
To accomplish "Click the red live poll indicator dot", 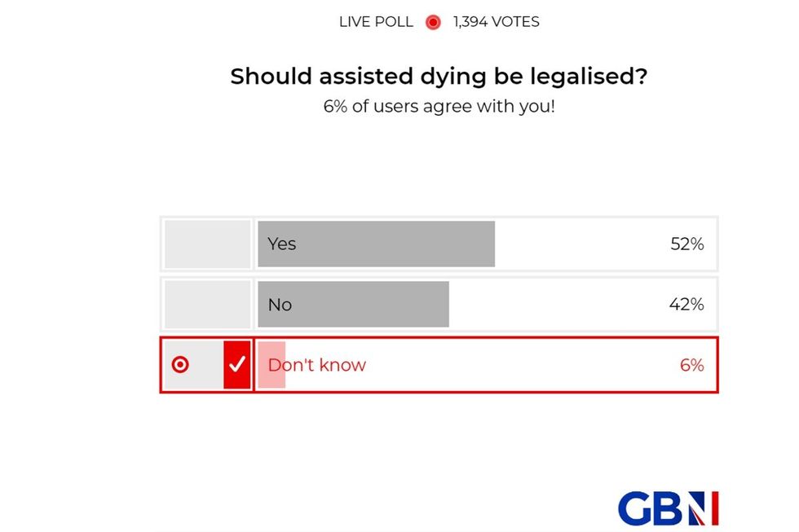I will click(x=433, y=23).
